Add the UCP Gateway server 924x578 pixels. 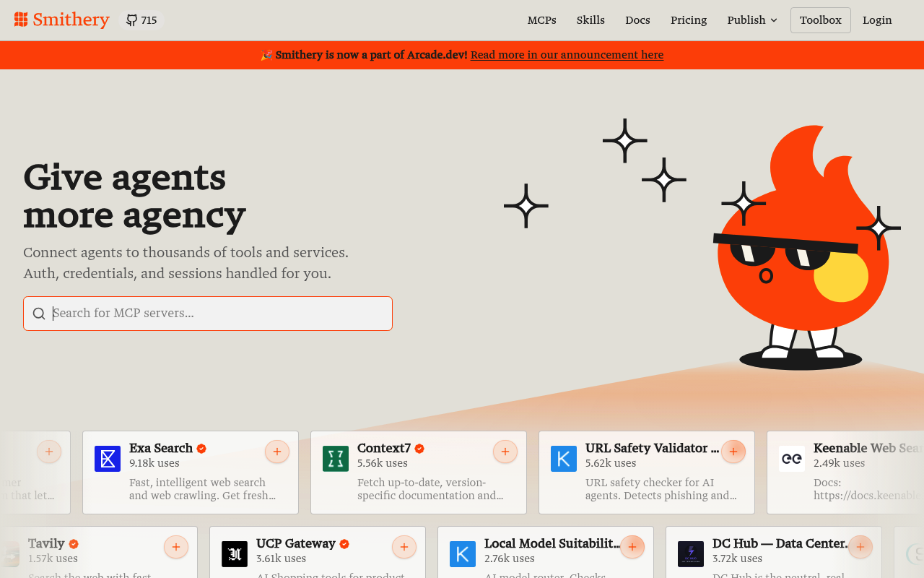404,548
